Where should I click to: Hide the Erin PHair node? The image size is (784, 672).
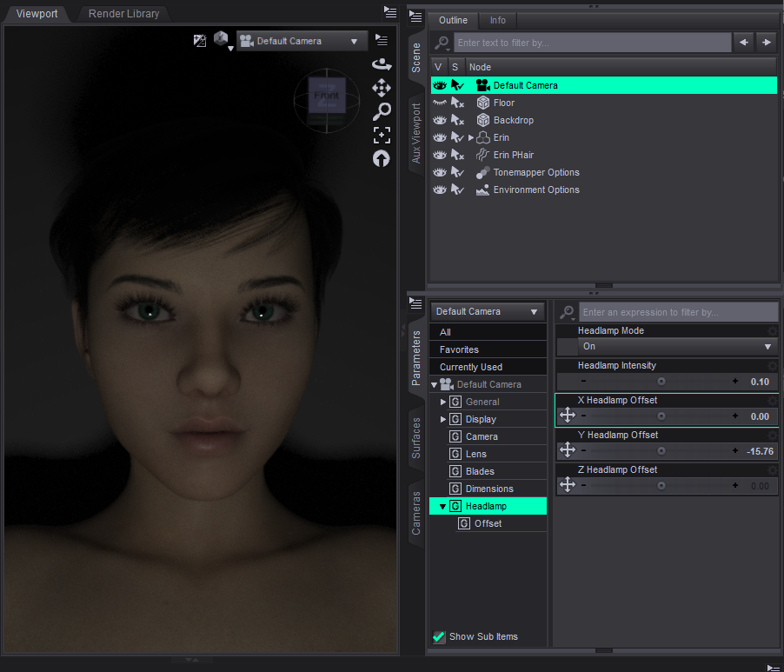point(440,155)
